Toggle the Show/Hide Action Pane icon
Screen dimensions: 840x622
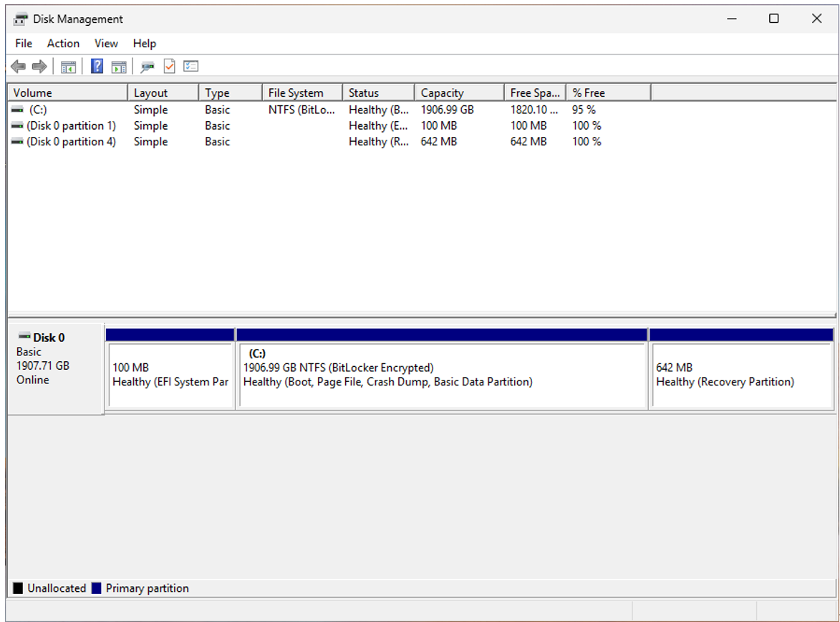click(119, 67)
